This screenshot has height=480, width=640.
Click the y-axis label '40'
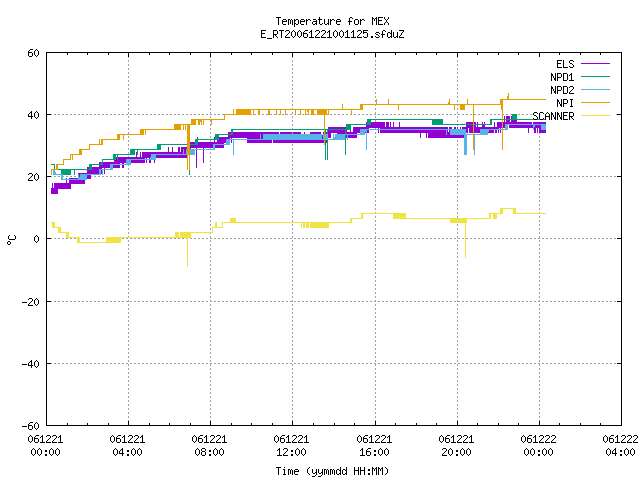click(x=34, y=115)
